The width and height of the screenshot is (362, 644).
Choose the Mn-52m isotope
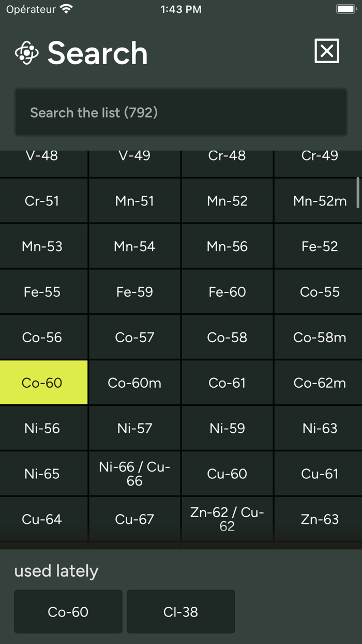point(319,200)
